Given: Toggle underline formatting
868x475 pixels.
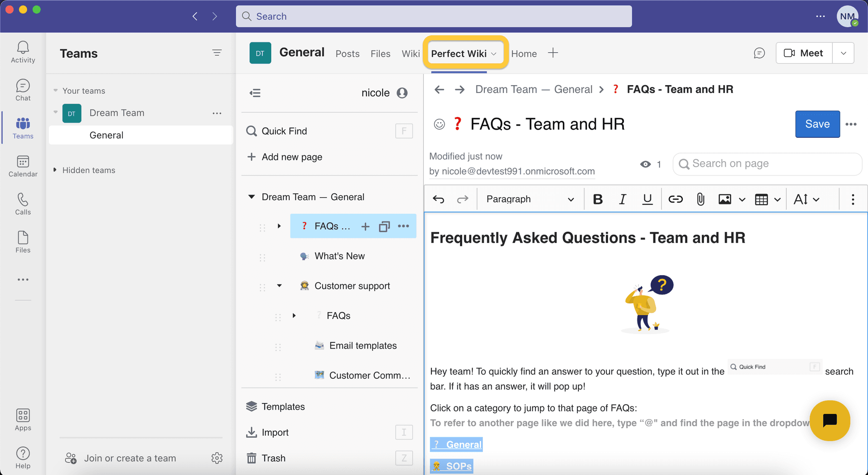Looking at the screenshot, I should (647, 199).
